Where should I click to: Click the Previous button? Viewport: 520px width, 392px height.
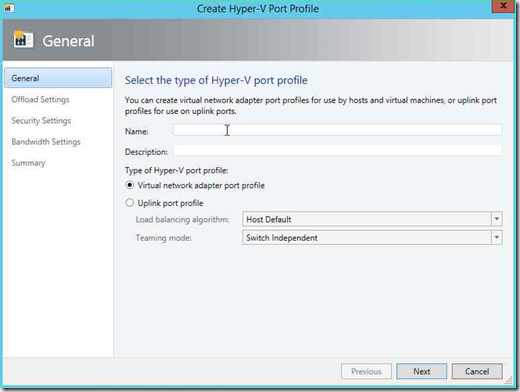(x=366, y=371)
